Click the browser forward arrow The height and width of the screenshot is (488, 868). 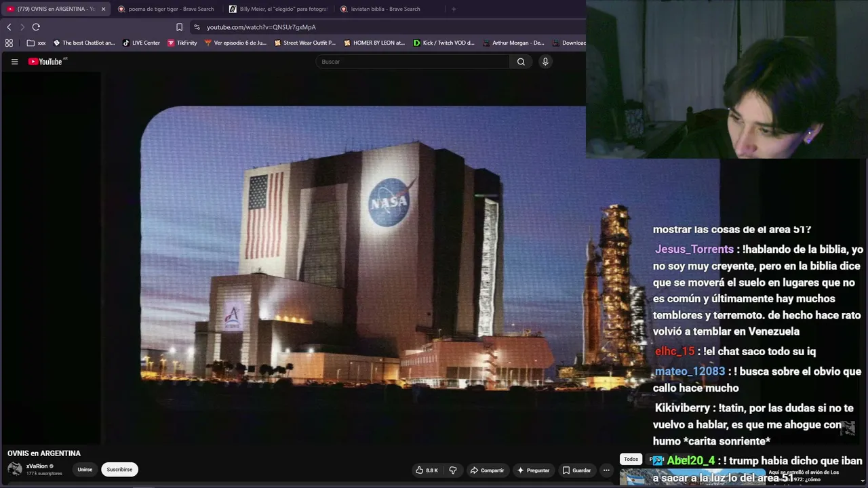[22, 27]
